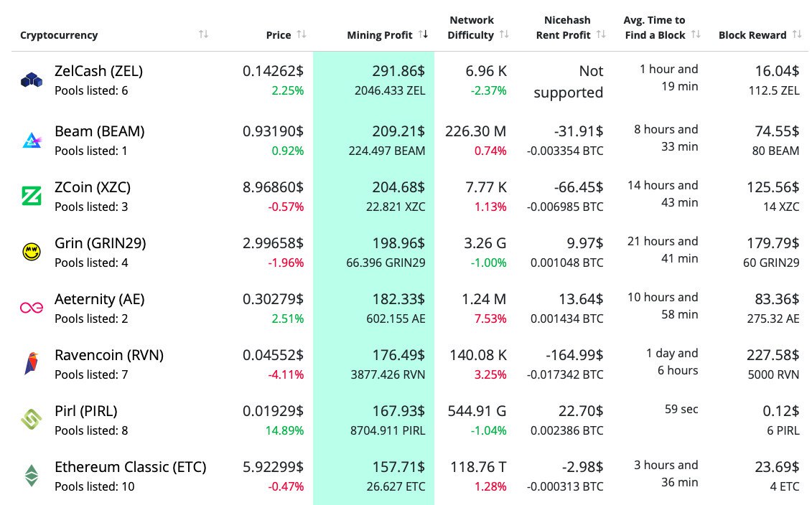Open the Pirl (PIRL) coin link
812x505 pixels.
[86, 411]
